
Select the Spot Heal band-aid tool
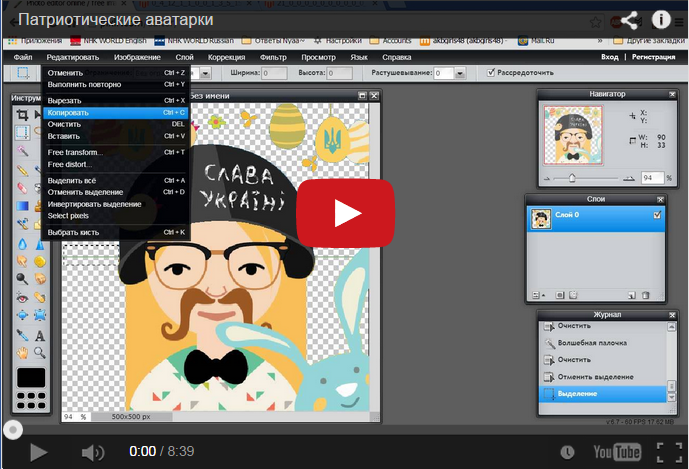point(40,298)
